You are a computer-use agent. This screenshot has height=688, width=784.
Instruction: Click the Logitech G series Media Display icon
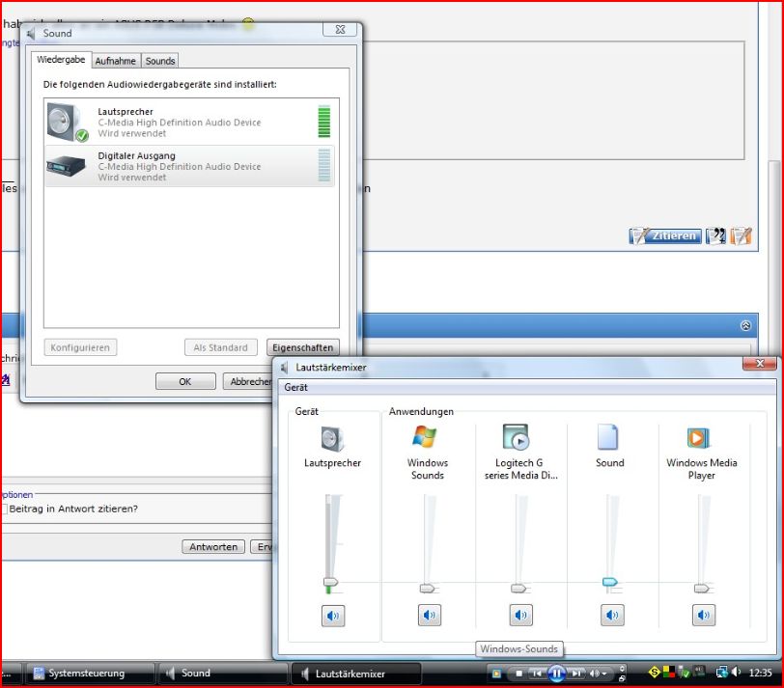[x=516, y=437]
